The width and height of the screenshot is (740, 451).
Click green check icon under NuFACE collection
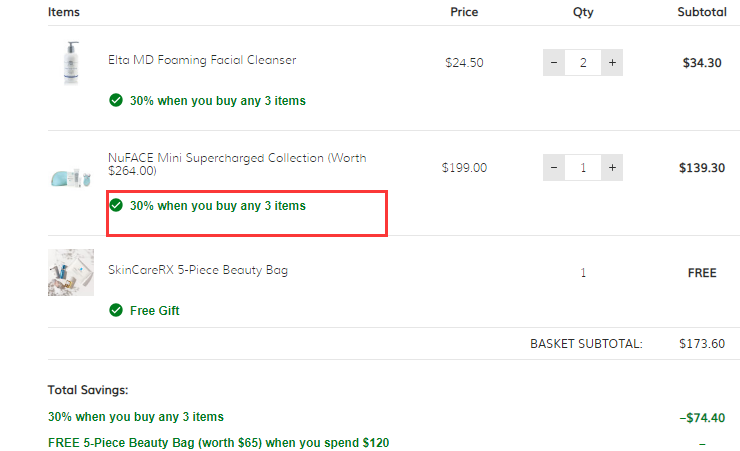(x=116, y=206)
